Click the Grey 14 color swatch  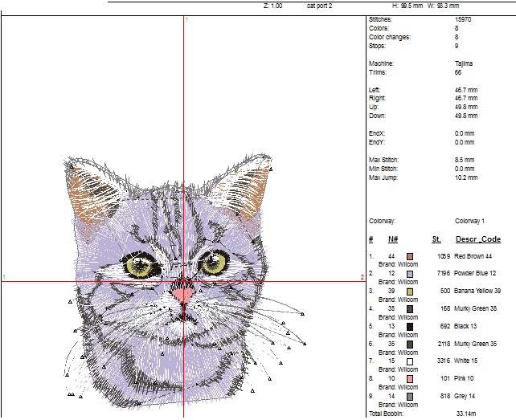tap(410, 396)
